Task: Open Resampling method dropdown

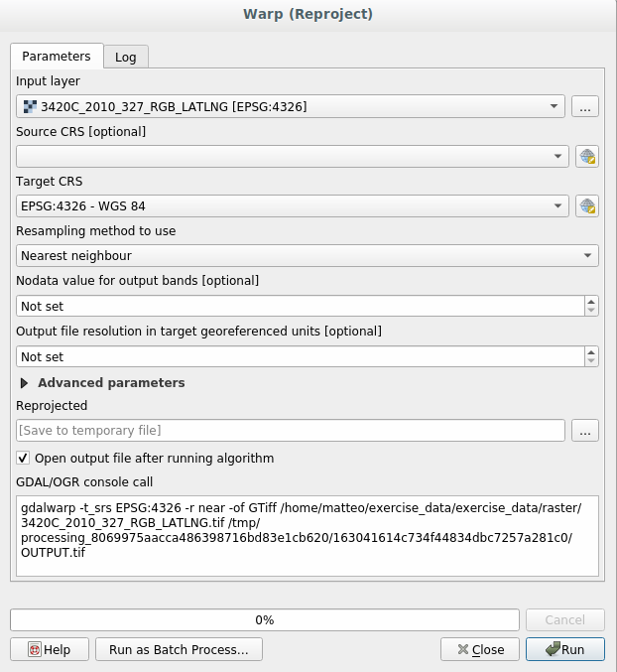Action: (x=308, y=256)
